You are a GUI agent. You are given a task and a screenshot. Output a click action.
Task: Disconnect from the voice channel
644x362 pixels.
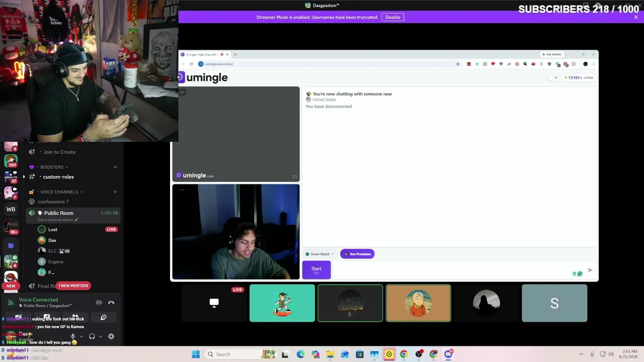click(x=111, y=302)
